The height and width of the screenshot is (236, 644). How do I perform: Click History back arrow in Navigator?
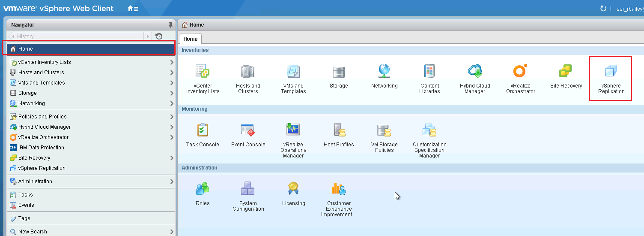pyautogui.click(x=12, y=36)
